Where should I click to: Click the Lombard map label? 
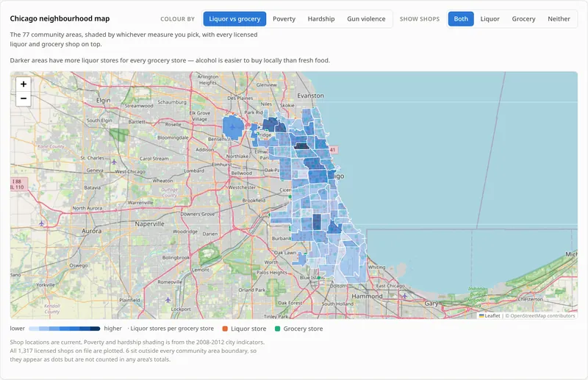194,171
